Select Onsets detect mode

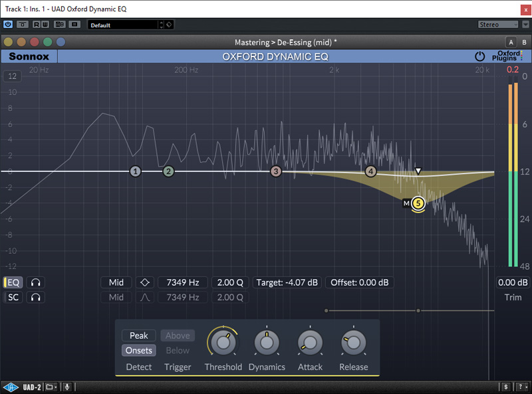click(x=138, y=350)
